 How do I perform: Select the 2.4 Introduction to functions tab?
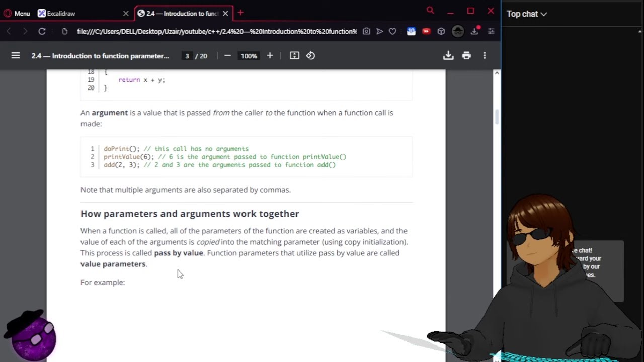[183, 14]
